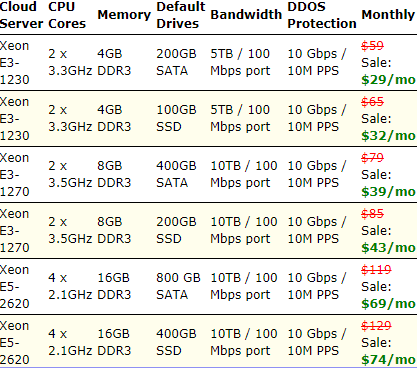Click the Monthly column header
The width and height of the screenshot is (417, 368).
(388, 15)
